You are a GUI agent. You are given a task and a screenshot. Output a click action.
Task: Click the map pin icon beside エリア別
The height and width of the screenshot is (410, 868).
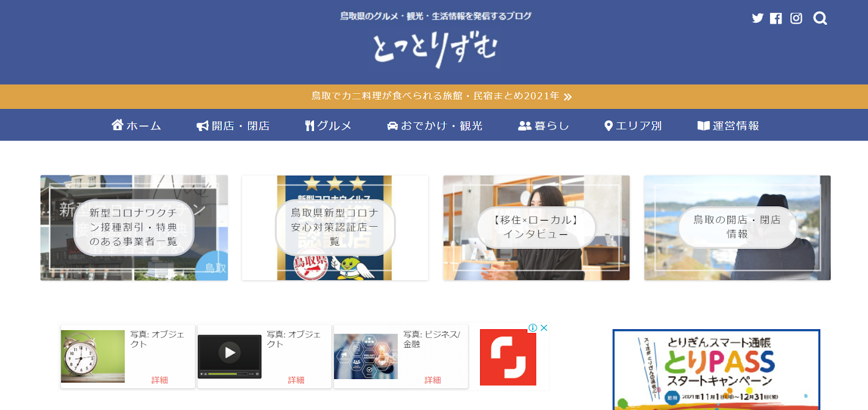point(609,126)
